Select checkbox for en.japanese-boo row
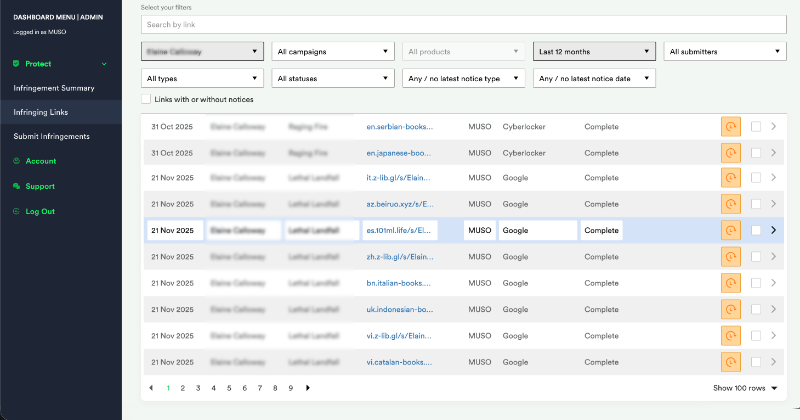 click(756, 153)
